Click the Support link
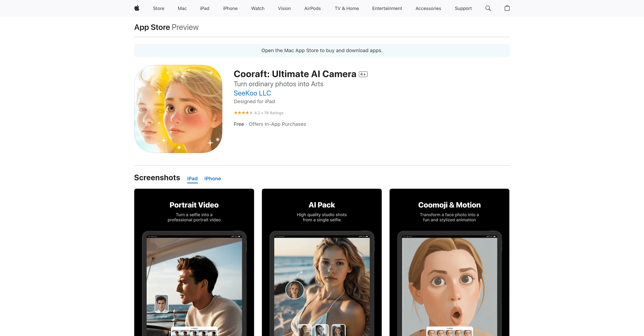This screenshot has width=644, height=336. [x=463, y=8]
